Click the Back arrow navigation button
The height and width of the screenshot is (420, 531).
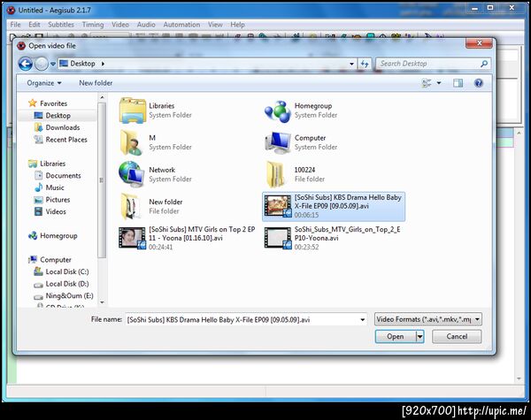coord(26,64)
